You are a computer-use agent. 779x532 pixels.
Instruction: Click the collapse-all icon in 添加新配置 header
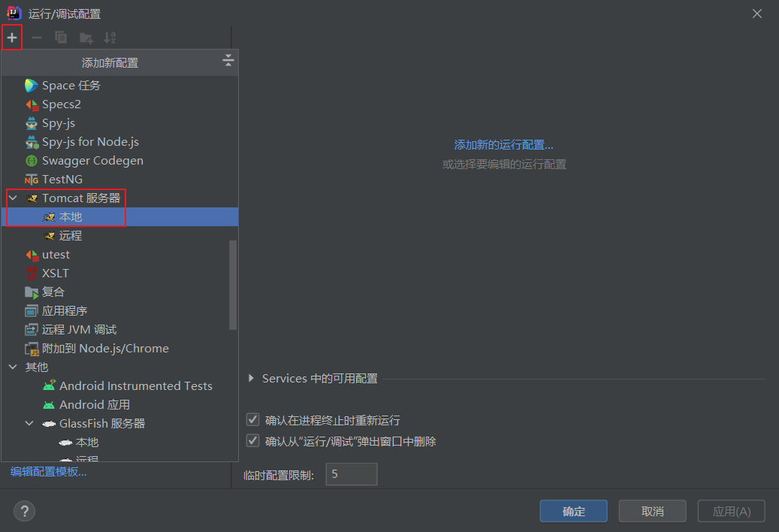click(228, 61)
